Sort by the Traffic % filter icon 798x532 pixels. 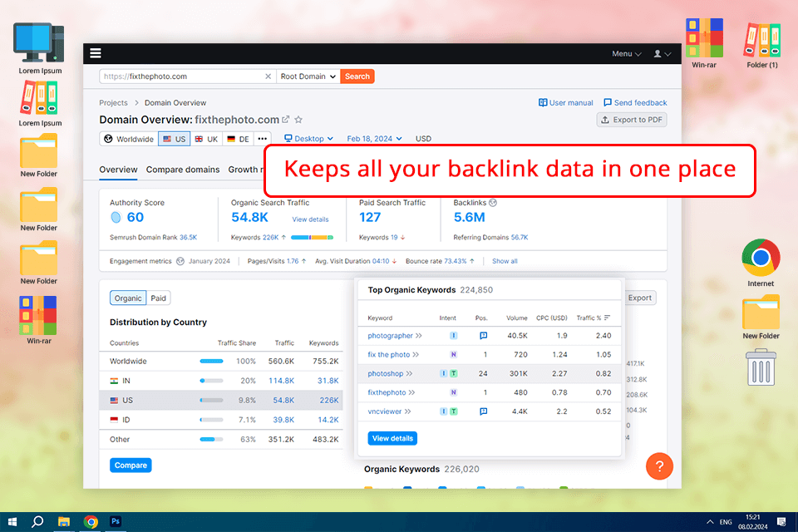pos(607,318)
